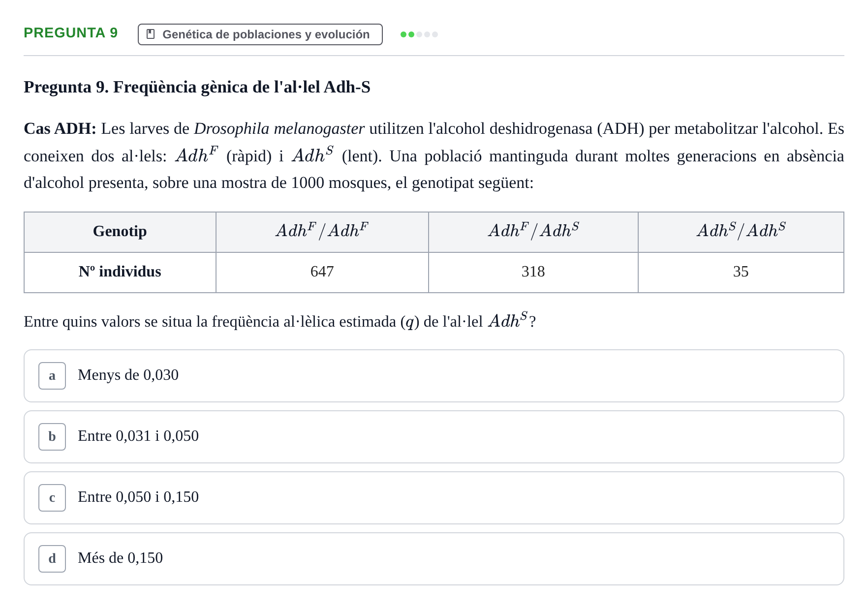Click the Nº individus row header

[x=120, y=272]
